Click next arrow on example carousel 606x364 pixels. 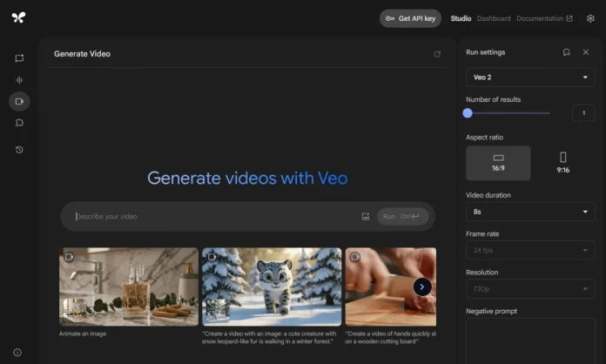click(x=422, y=287)
